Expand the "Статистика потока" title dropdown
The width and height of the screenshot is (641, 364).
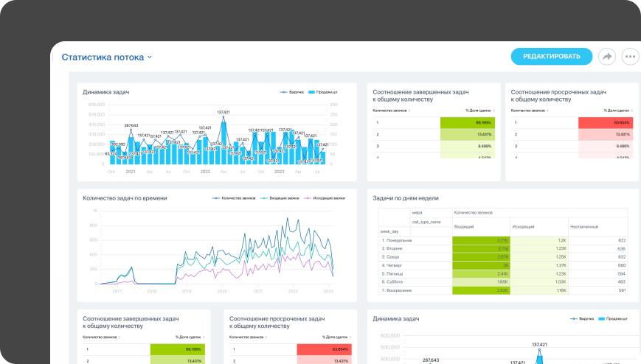click(x=150, y=57)
